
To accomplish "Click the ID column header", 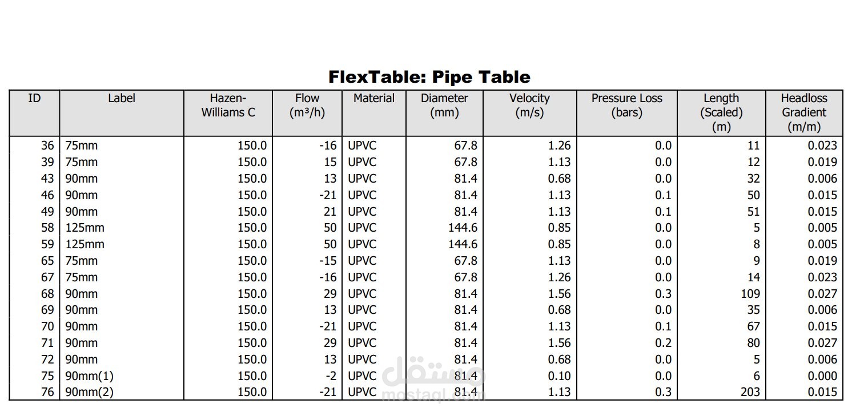I will pyautogui.click(x=34, y=113).
